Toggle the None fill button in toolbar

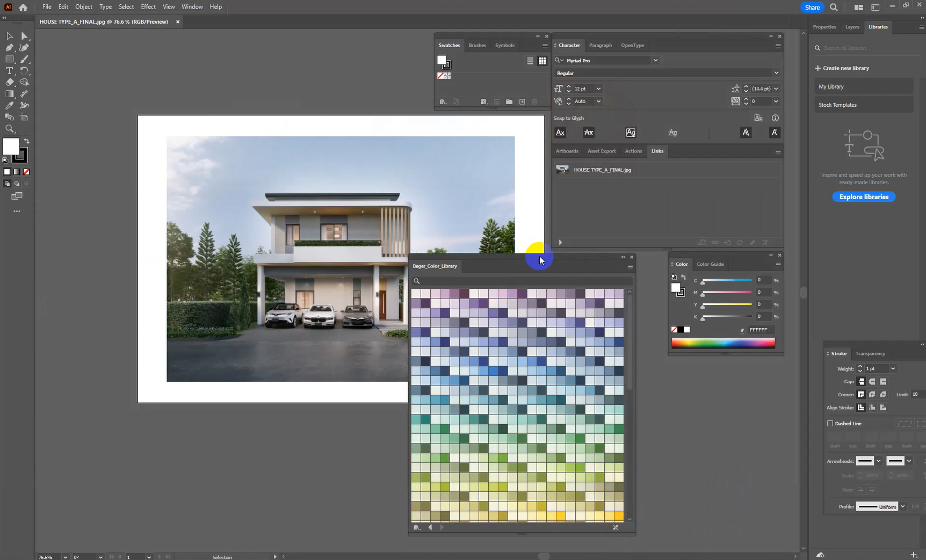point(26,172)
